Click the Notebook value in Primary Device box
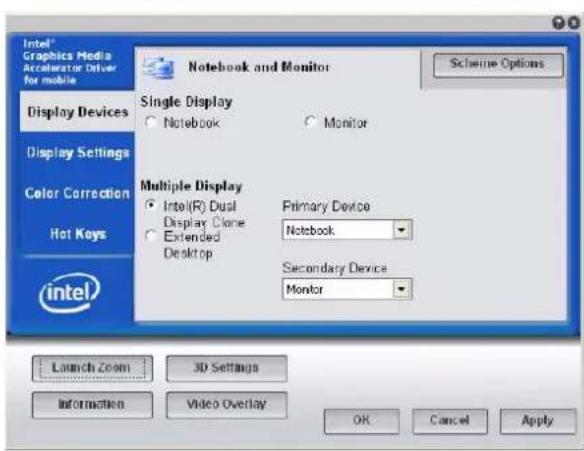584x451 pixels. (x=310, y=231)
